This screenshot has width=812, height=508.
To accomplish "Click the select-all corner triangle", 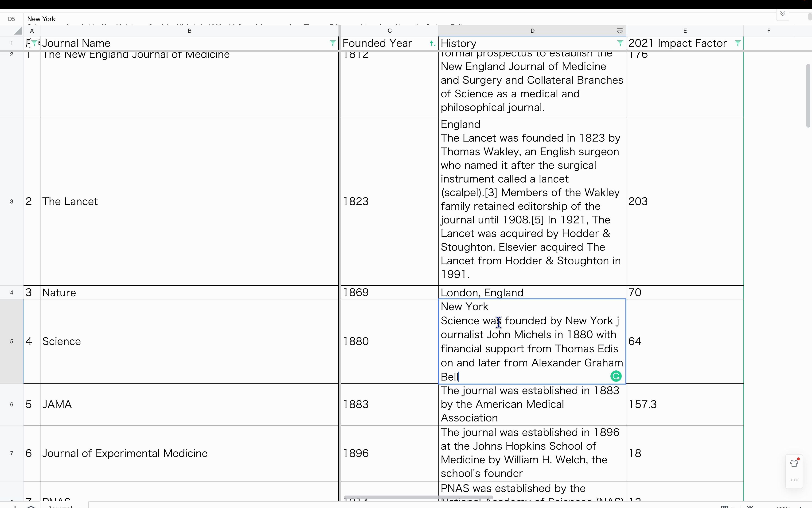I will click(18, 31).
